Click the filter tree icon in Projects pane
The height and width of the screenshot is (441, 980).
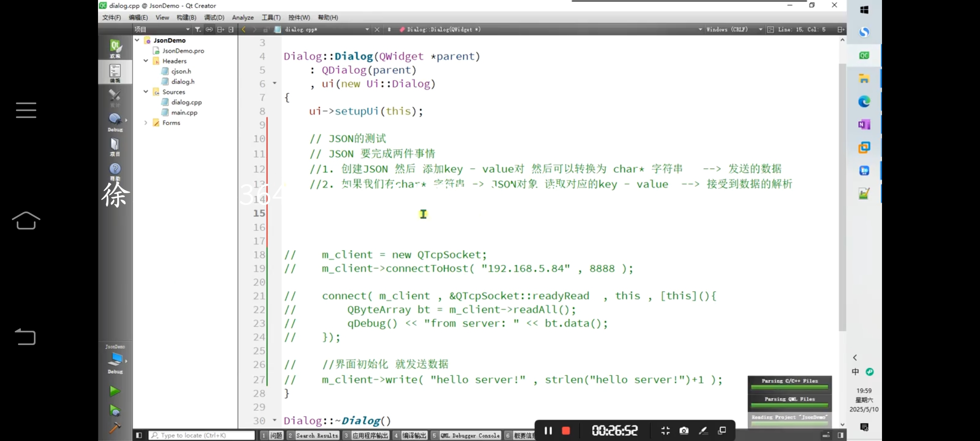click(198, 29)
